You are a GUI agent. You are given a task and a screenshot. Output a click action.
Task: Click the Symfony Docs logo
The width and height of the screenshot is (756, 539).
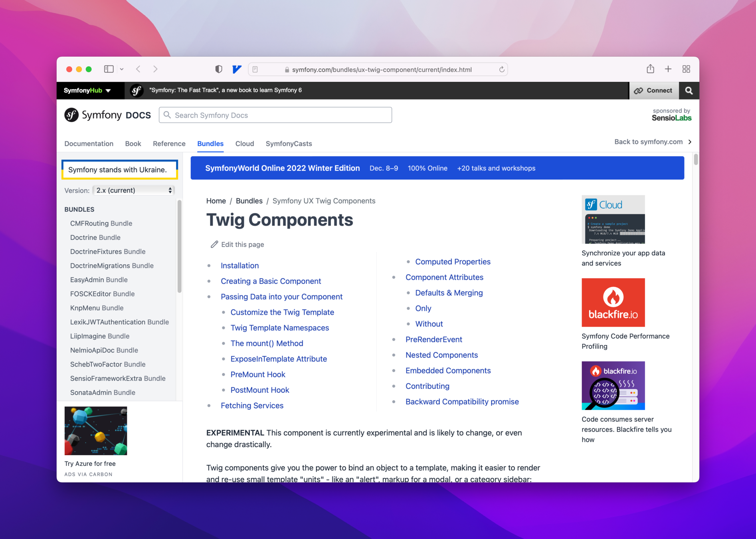point(108,115)
